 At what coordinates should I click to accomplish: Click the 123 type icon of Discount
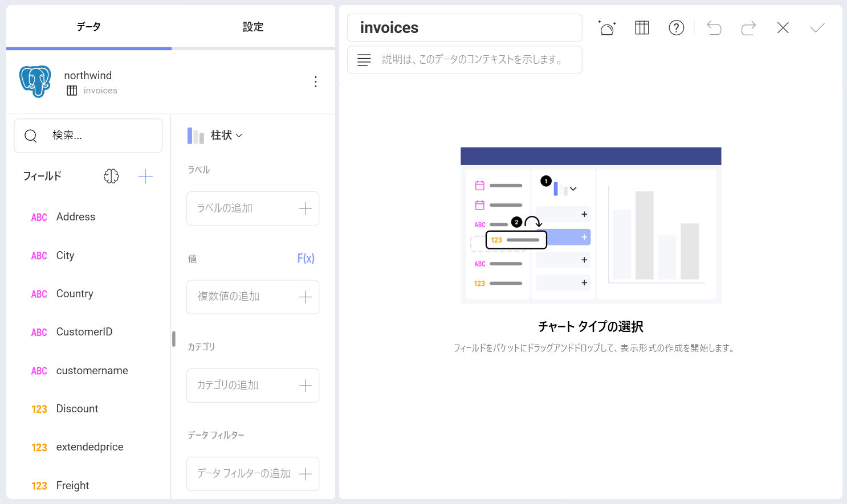click(39, 409)
